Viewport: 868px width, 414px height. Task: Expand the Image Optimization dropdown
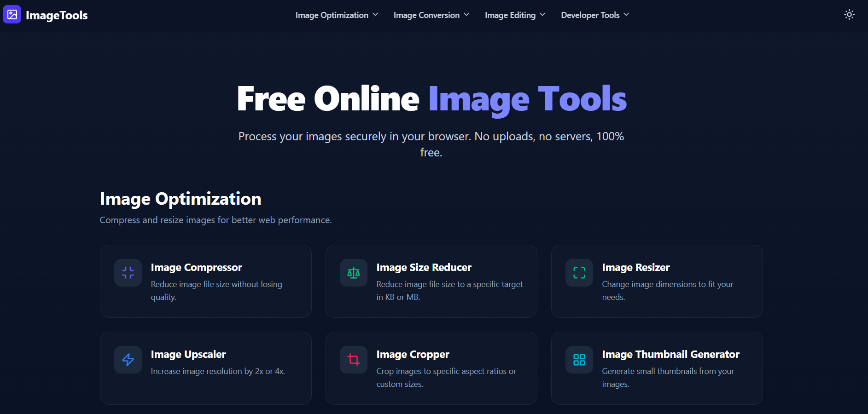pyautogui.click(x=337, y=15)
